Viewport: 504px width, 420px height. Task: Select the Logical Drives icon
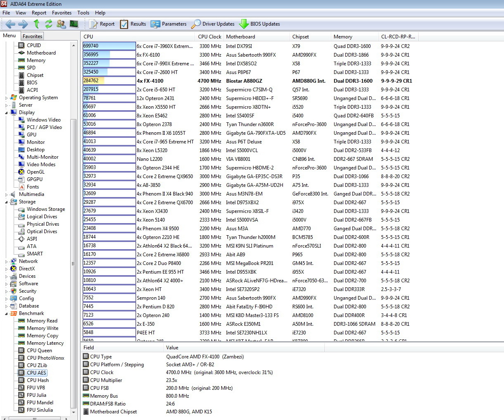point(21,217)
